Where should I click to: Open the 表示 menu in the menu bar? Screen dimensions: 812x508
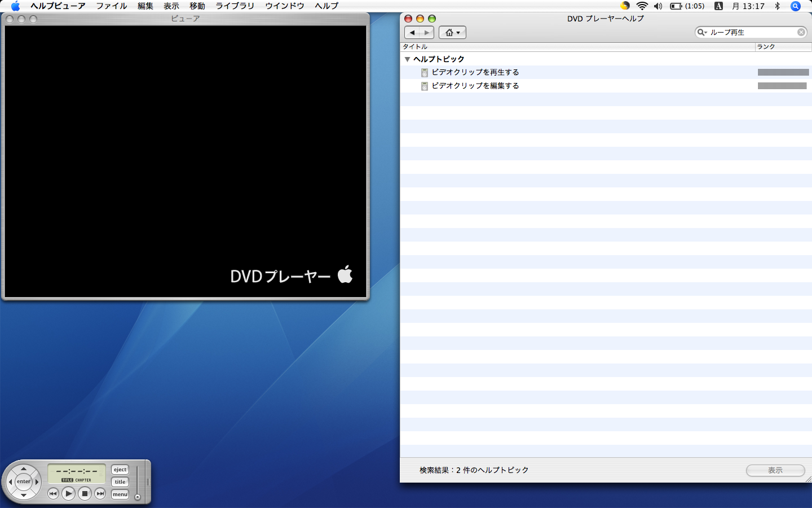point(171,6)
